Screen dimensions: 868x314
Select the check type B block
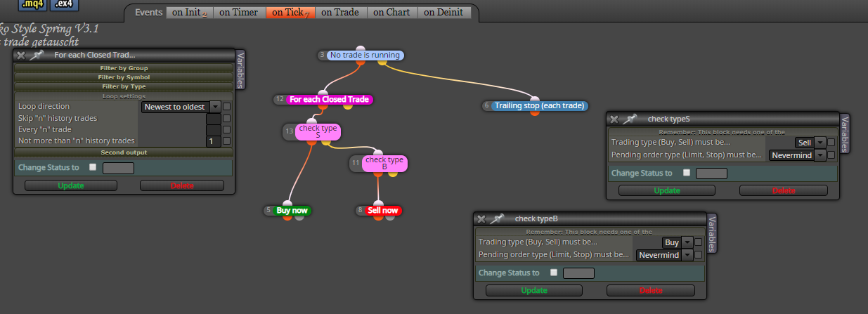(384, 164)
